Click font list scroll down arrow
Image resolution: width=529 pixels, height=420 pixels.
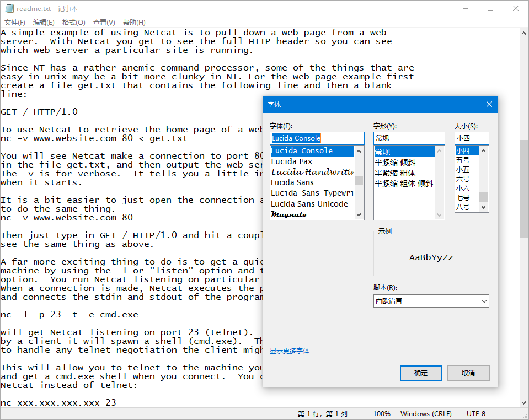359,215
